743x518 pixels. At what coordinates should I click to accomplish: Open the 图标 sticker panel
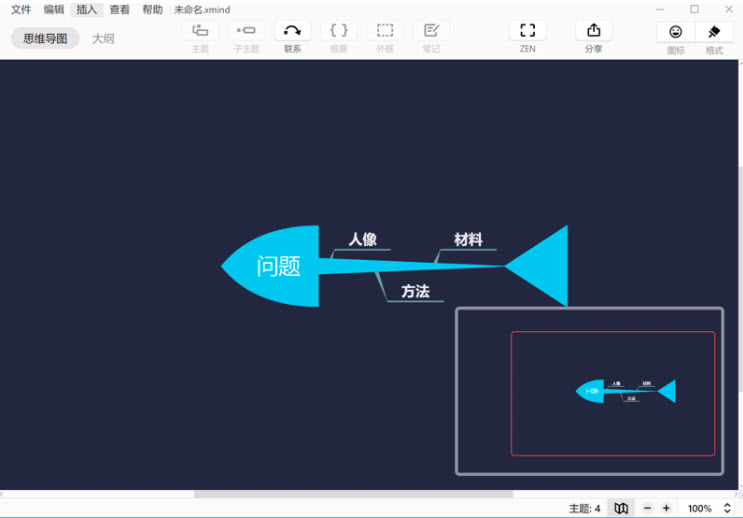click(x=676, y=32)
